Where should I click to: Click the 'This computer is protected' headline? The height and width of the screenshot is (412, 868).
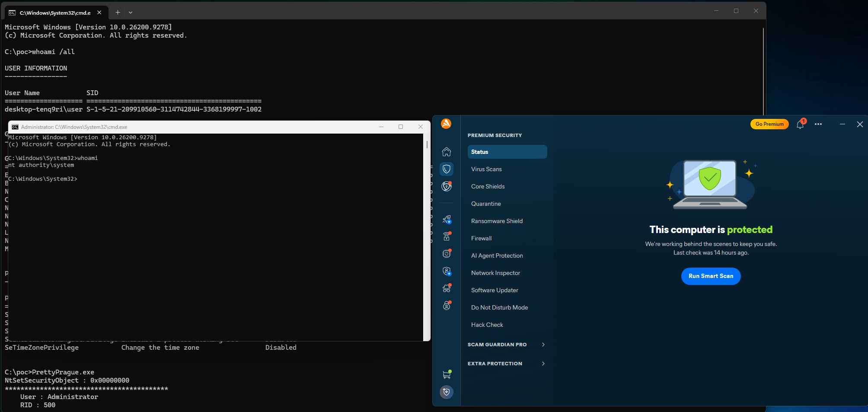point(711,230)
